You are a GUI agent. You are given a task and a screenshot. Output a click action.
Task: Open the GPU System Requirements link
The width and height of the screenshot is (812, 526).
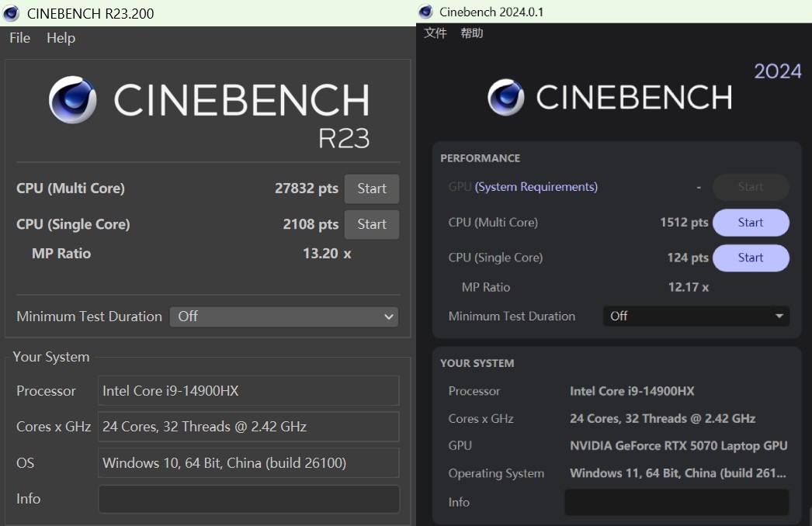pos(536,187)
